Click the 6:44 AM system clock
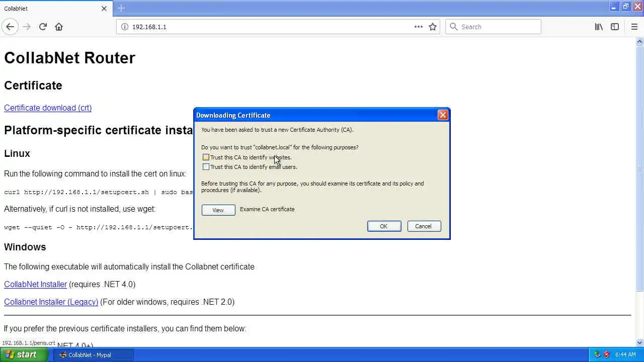This screenshot has width=644, height=362. click(x=625, y=354)
